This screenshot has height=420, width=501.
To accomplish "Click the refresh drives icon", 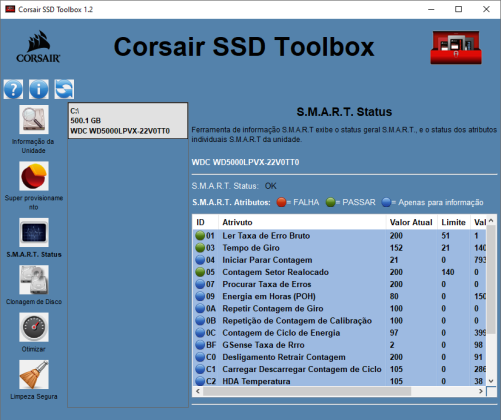I will (64, 89).
